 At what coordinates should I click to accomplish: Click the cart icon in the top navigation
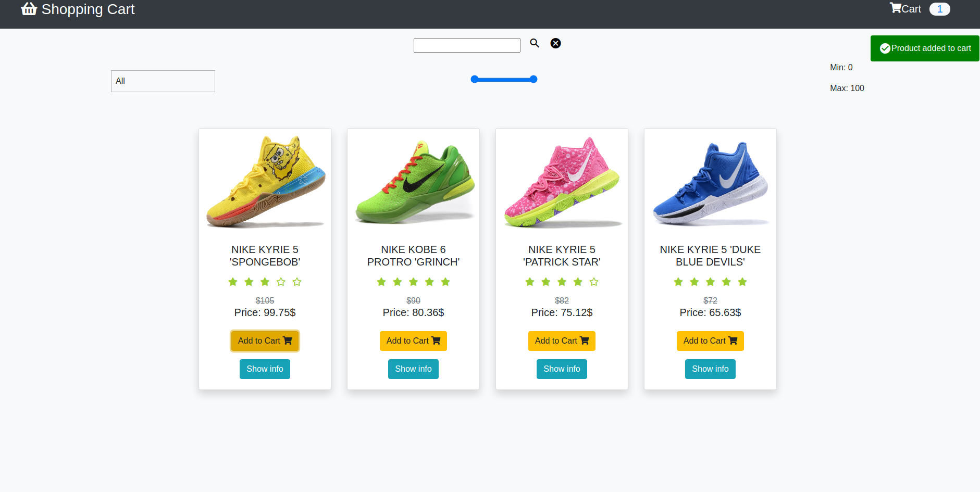click(x=895, y=8)
